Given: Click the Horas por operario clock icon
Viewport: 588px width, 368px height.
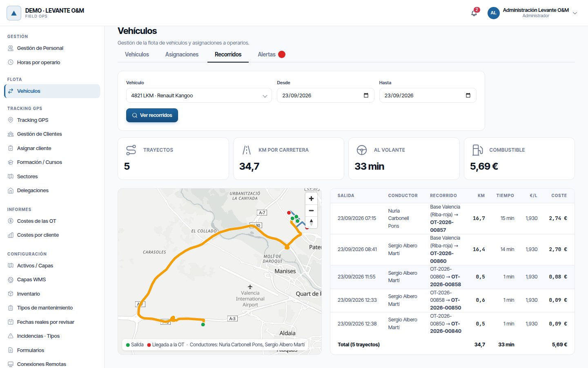Looking at the screenshot, I should 11,63.
